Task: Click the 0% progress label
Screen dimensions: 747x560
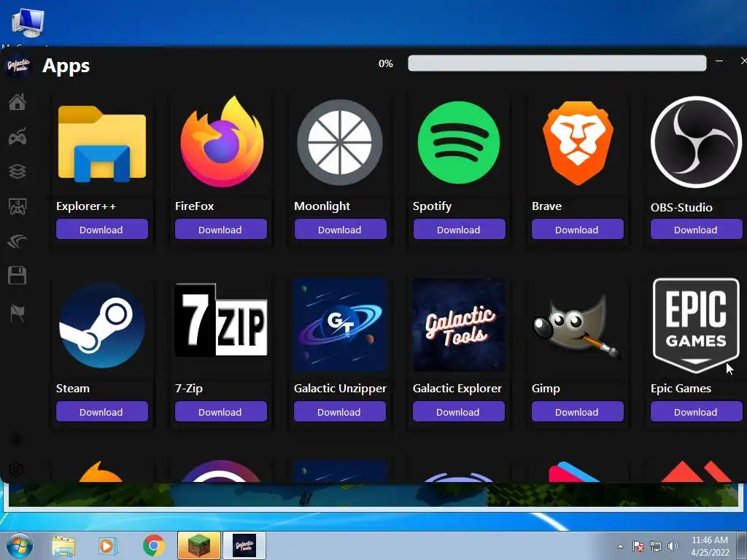Action: click(386, 64)
